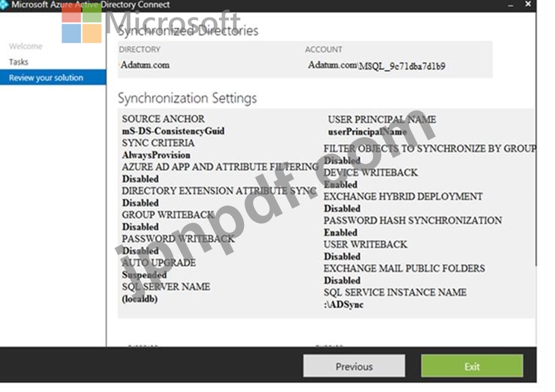
Task: Click the USER WRITEBACK label
Action: pos(366,244)
